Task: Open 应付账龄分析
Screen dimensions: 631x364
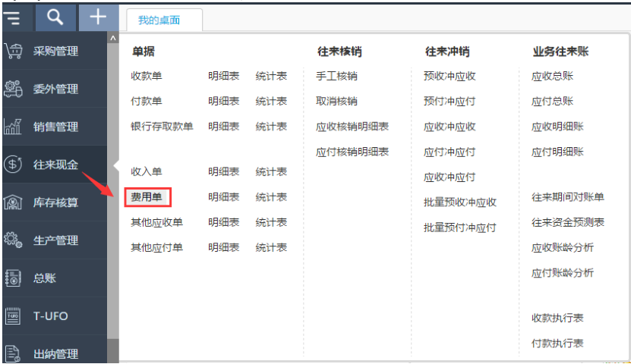Action: coord(563,273)
